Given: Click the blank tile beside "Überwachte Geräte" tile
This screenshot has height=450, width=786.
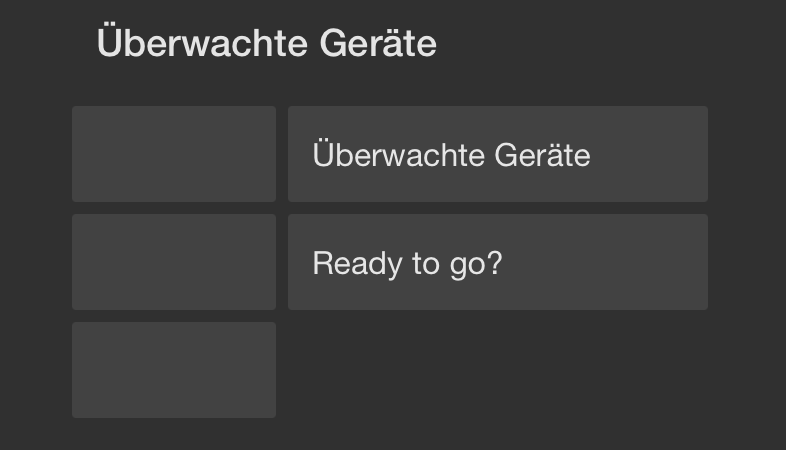Looking at the screenshot, I should coord(174,155).
